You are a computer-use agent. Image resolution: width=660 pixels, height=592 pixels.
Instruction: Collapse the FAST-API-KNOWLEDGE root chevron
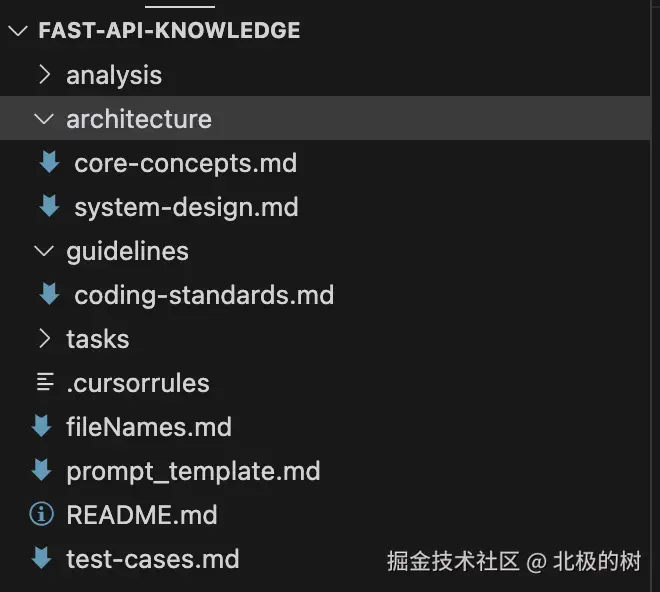click(x=18, y=31)
